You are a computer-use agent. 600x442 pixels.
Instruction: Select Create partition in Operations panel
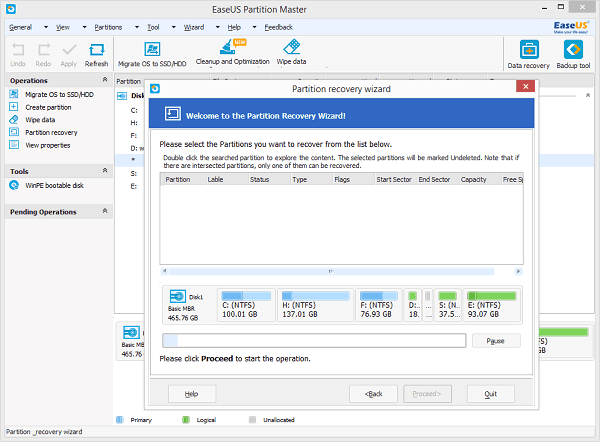coord(48,107)
